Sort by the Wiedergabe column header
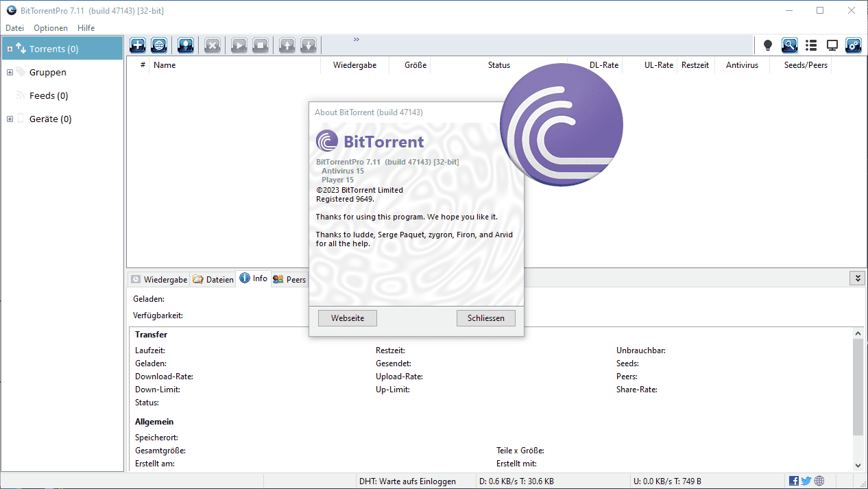The image size is (868, 489). tap(354, 65)
